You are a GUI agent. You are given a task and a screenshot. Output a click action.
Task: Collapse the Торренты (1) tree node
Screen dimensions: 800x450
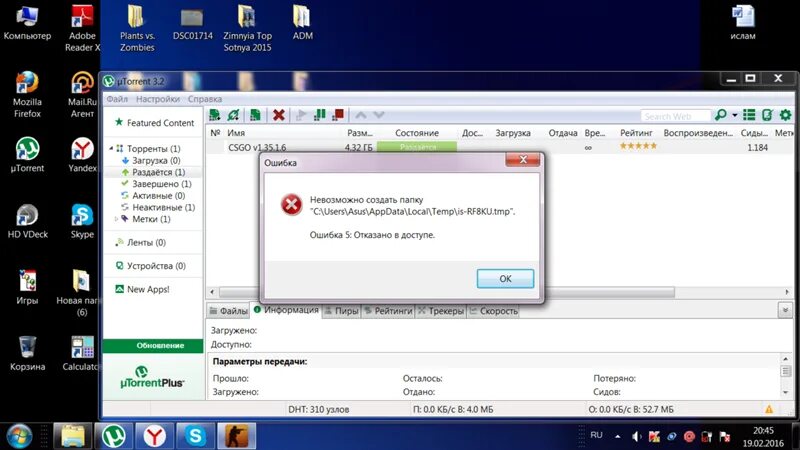coord(111,148)
